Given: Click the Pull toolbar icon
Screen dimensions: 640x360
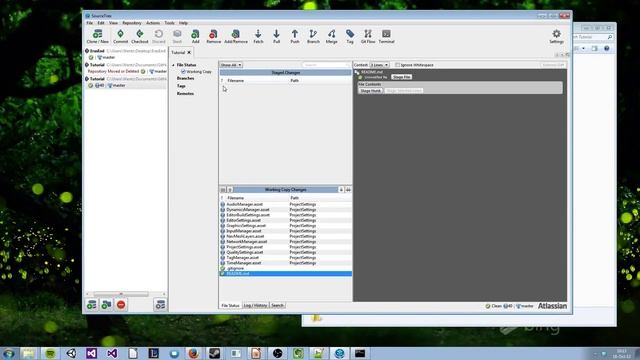Looking at the screenshot, I should [276, 36].
